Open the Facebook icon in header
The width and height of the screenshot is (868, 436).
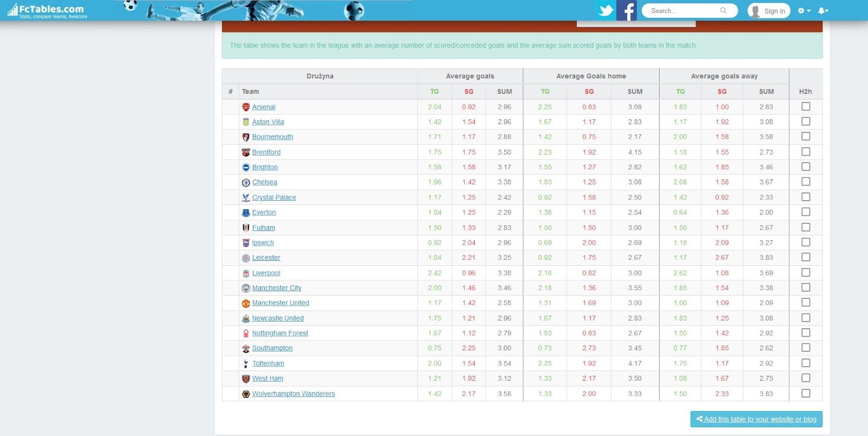coord(627,10)
